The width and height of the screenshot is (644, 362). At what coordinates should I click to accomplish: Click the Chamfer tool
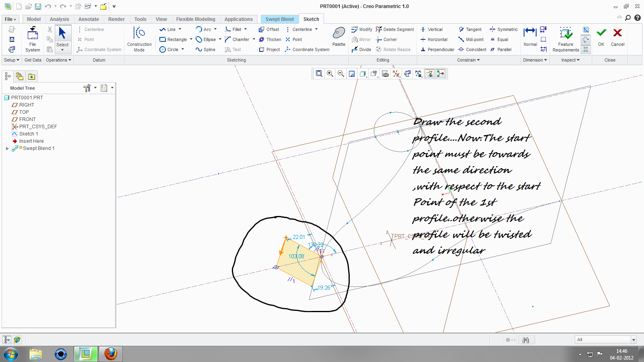[237, 39]
